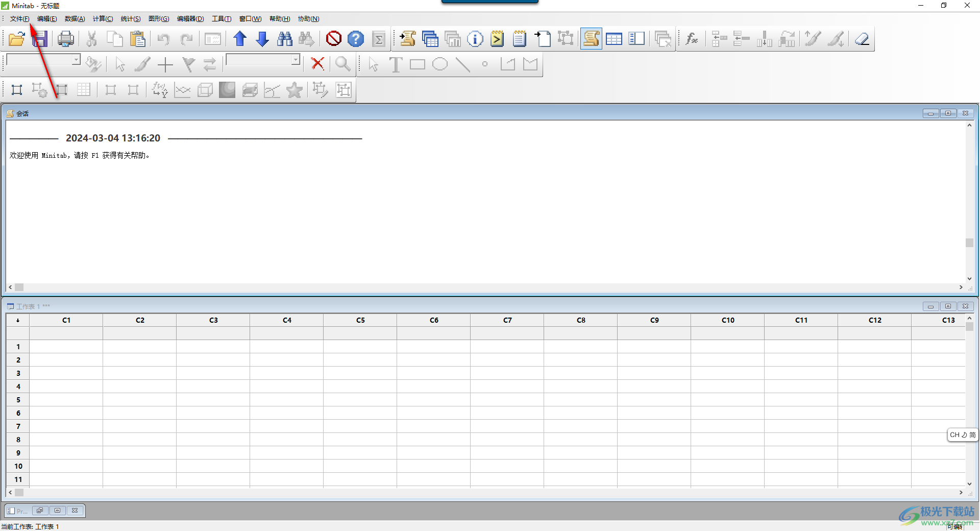Click the red X delete icon
Screen dimensions: 980x531
317,64
